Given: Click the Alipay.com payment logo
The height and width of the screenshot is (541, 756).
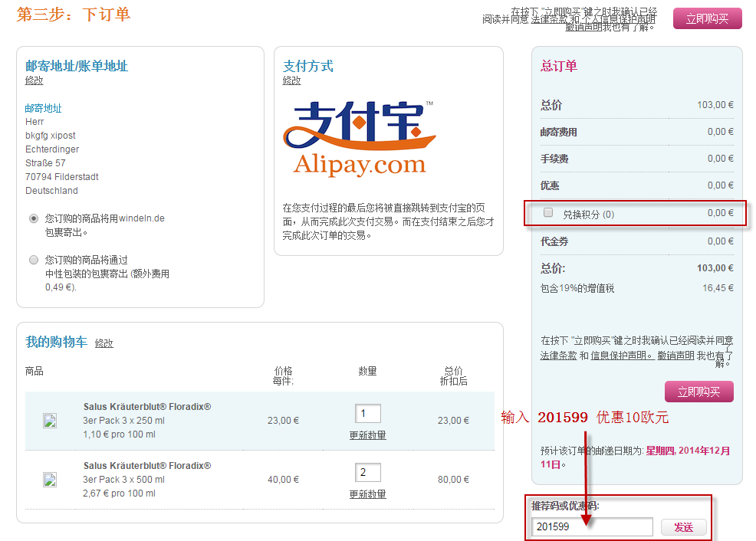Looking at the screenshot, I should click(x=360, y=139).
